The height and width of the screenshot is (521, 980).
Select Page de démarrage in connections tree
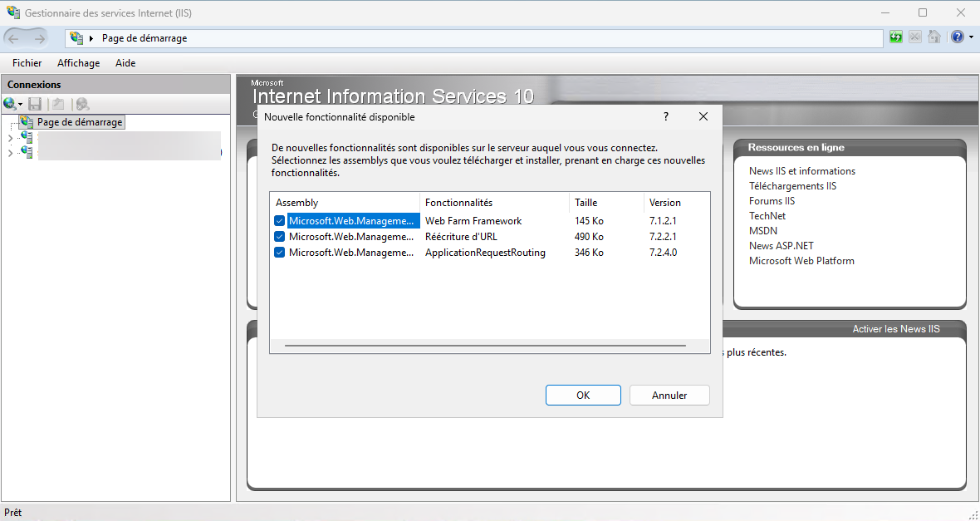coord(80,122)
